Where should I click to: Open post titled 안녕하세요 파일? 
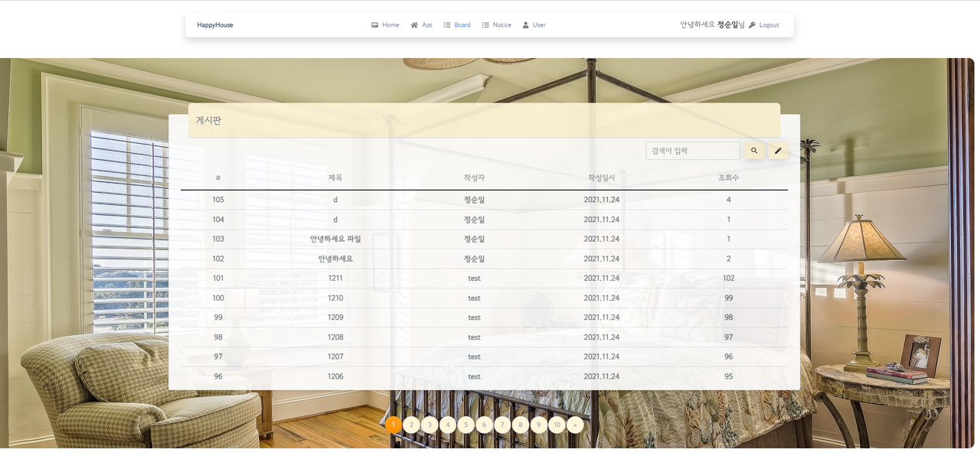[334, 239]
